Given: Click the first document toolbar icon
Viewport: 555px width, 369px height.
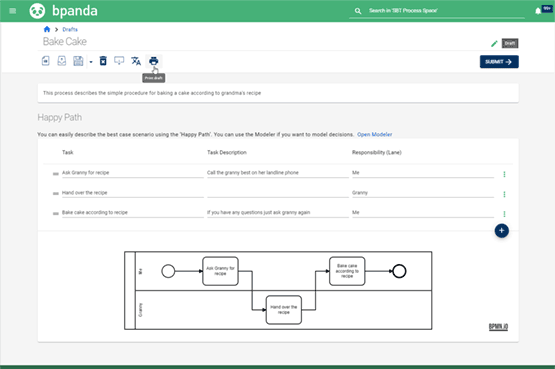Looking at the screenshot, I should pos(46,61).
